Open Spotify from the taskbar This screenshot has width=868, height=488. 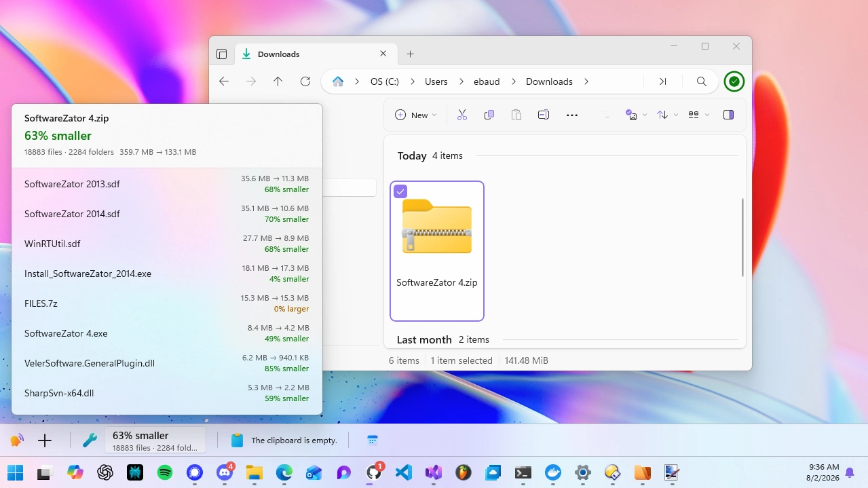165,472
